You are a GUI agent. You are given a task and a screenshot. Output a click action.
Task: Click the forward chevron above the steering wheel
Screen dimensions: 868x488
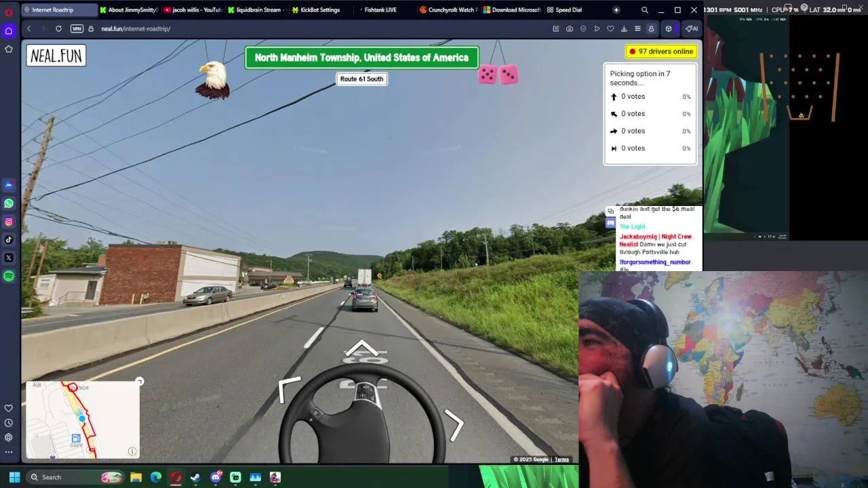(x=361, y=349)
